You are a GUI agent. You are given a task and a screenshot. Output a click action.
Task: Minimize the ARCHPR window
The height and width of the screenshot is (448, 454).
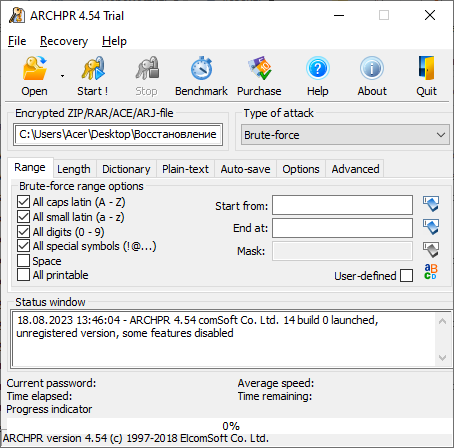point(339,15)
